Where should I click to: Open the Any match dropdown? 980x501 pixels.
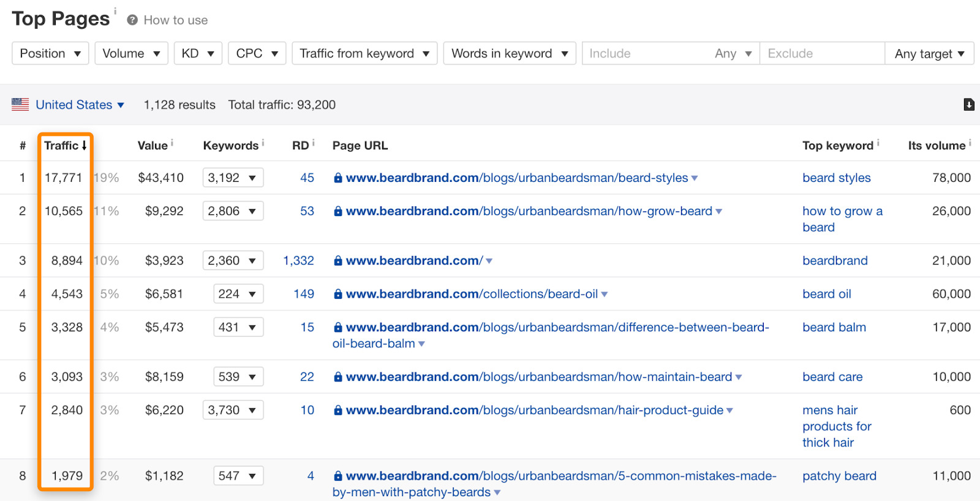[x=733, y=53]
